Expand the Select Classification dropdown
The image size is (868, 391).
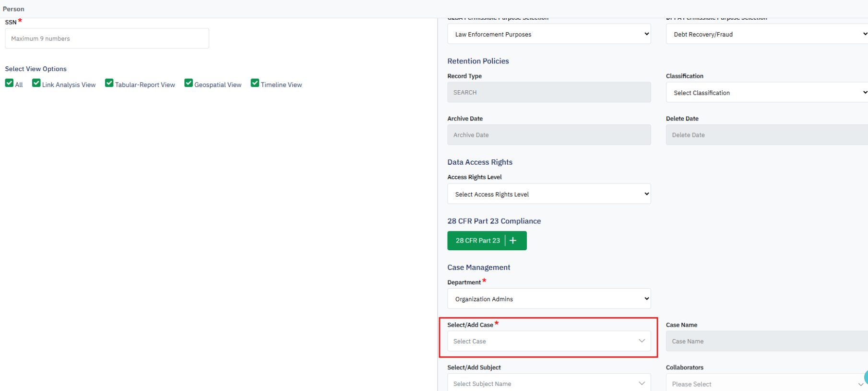pos(766,93)
